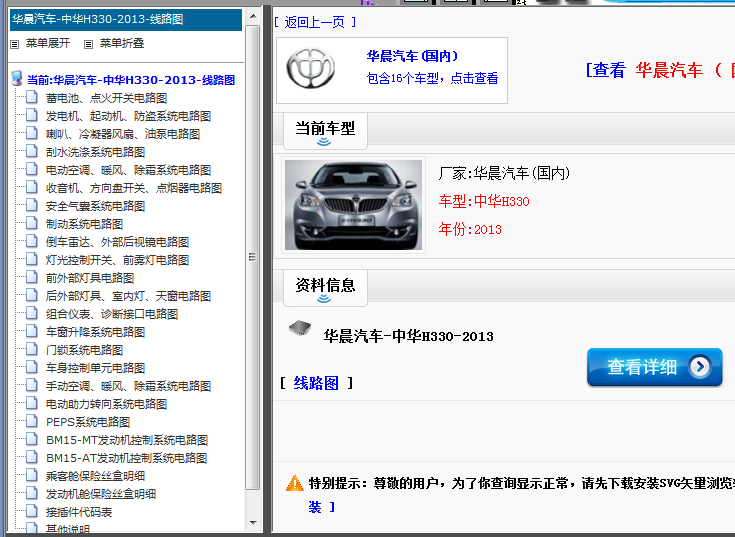
Task: Click the arrow icon on 查看详细 button
Action: pyautogui.click(x=699, y=366)
